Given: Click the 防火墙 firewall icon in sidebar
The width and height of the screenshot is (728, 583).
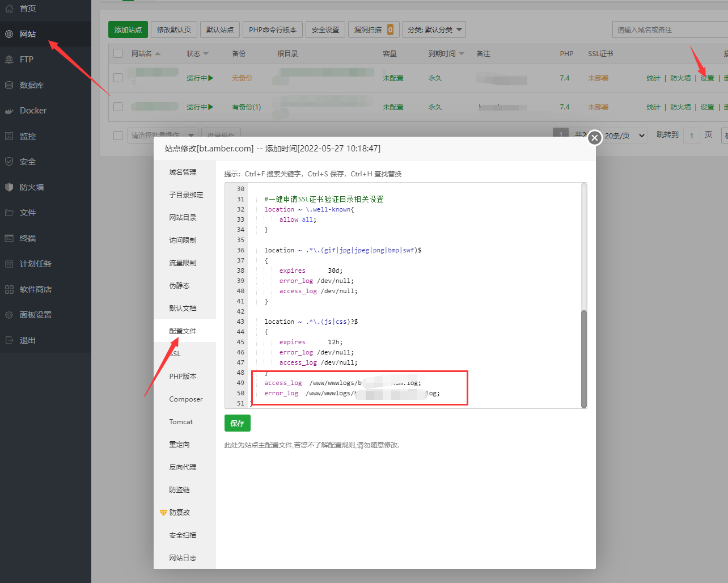Looking at the screenshot, I should point(9,187).
